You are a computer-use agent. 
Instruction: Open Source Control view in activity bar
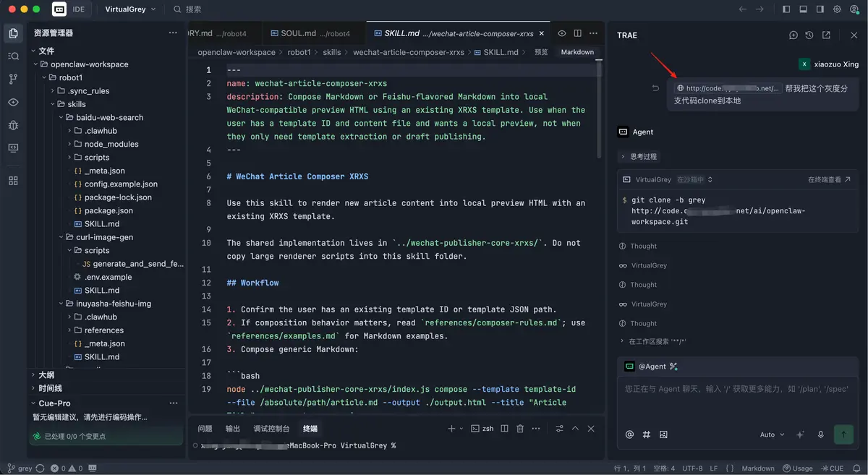[x=13, y=79]
